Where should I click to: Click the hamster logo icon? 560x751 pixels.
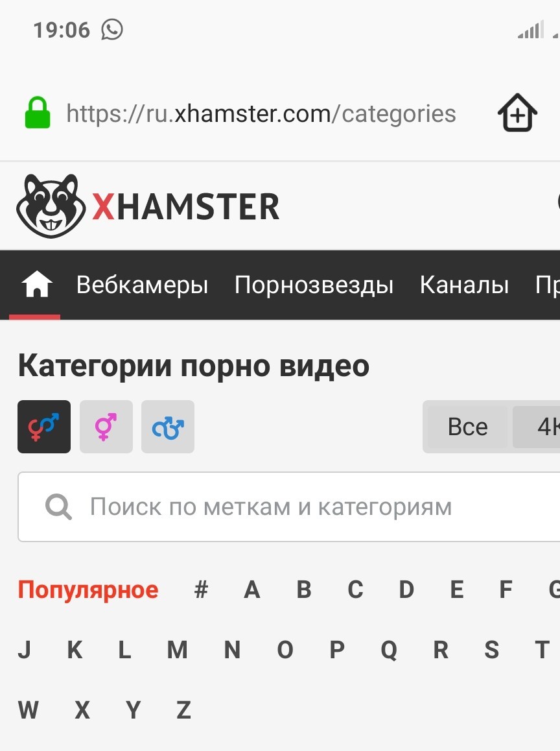[x=51, y=206]
